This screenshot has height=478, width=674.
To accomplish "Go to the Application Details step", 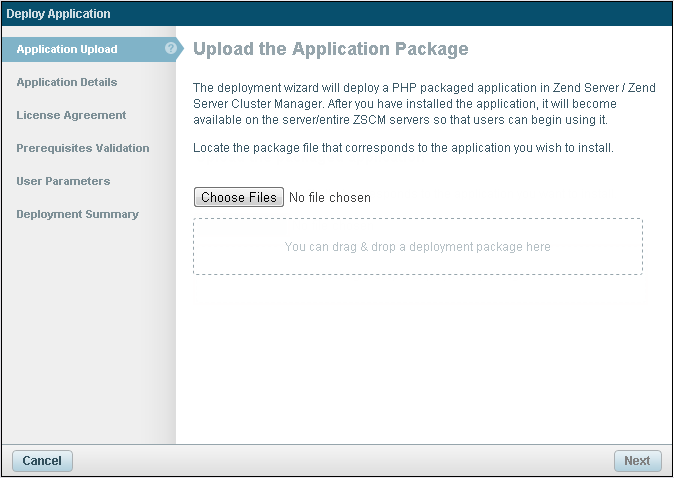I will pyautogui.click(x=67, y=82).
